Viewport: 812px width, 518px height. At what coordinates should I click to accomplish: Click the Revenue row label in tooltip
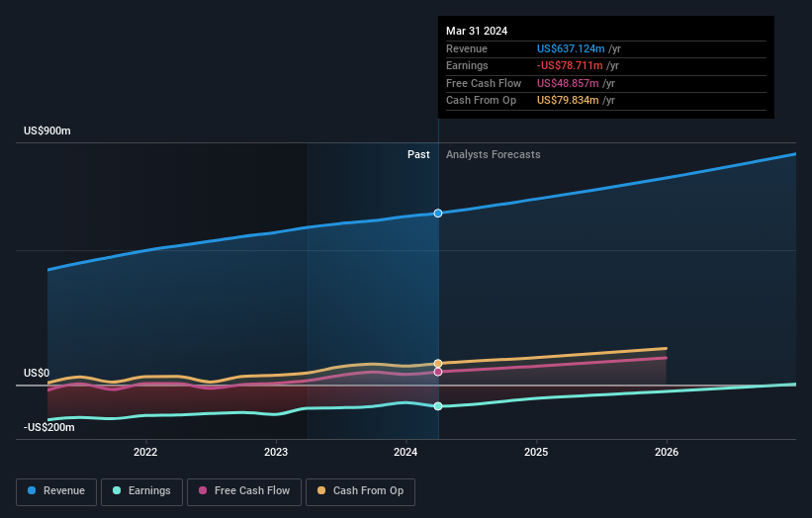tap(467, 48)
